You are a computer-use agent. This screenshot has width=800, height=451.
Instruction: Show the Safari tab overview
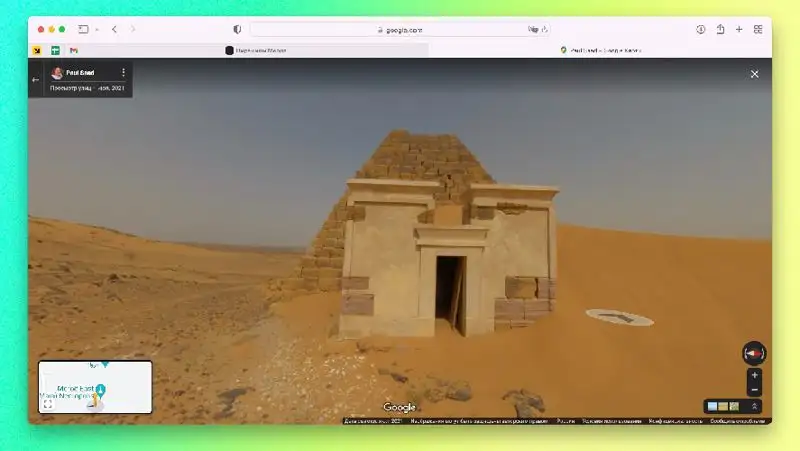pyautogui.click(x=758, y=30)
